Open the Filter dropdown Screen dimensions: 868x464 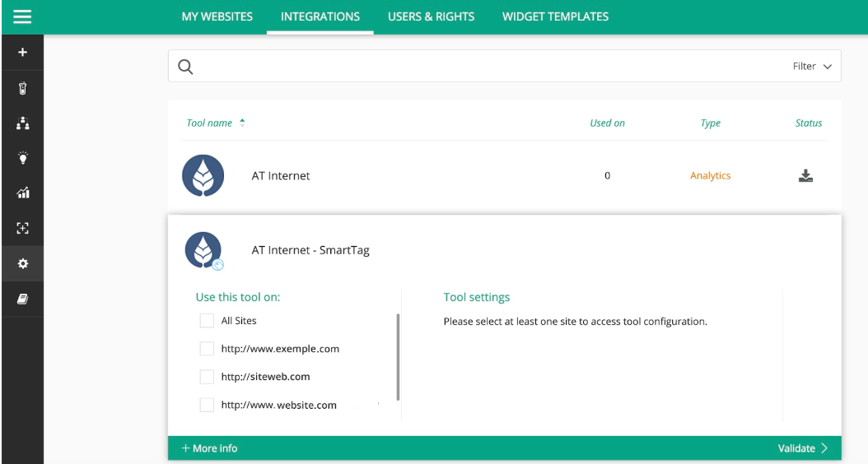(x=811, y=67)
